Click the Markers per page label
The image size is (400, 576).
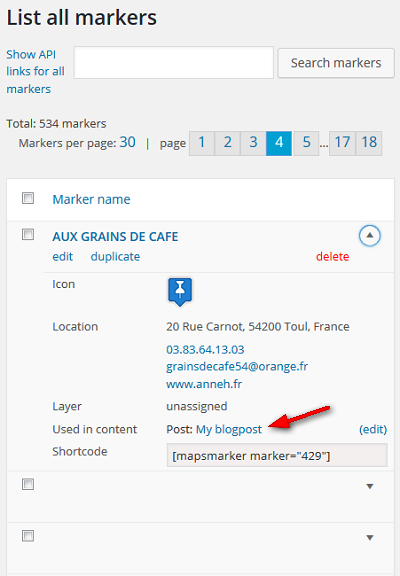[68, 143]
